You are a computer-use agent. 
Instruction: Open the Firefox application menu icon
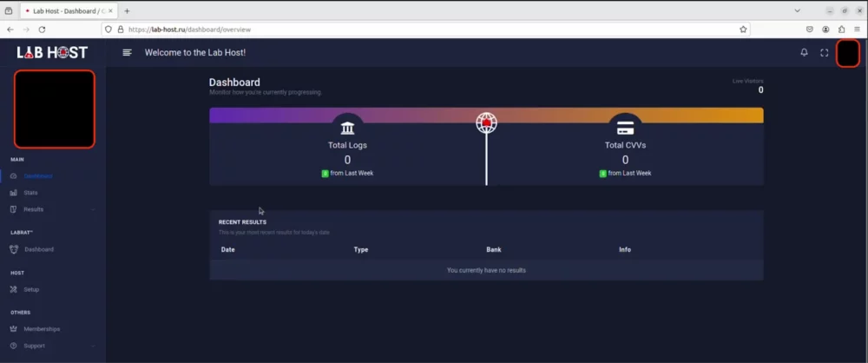pyautogui.click(x=857, y=30)
